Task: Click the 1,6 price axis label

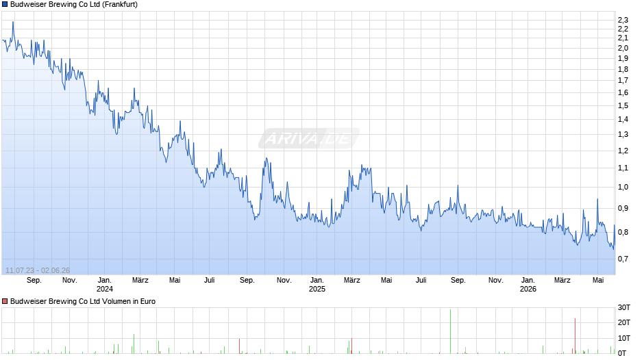Action: (623, 93)
